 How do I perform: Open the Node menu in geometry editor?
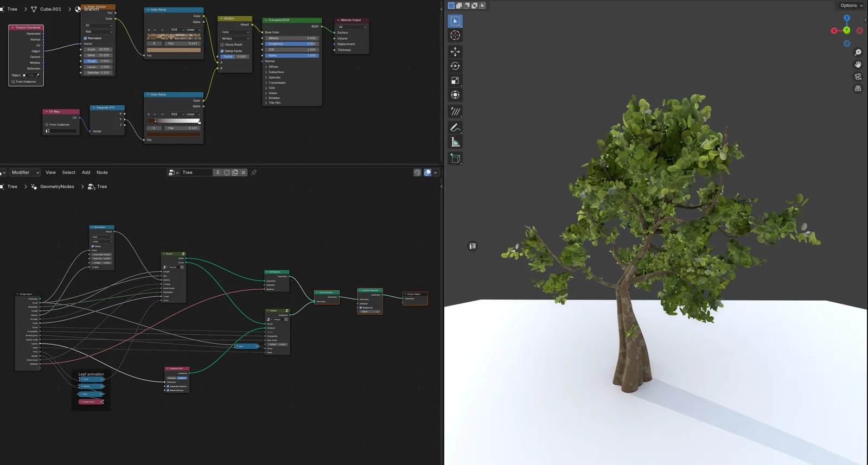[x=102, y=173]
